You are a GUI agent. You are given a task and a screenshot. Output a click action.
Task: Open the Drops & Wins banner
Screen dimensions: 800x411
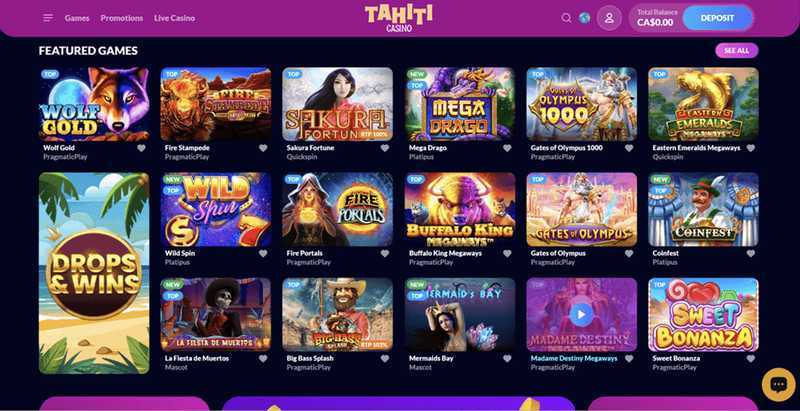94,273
